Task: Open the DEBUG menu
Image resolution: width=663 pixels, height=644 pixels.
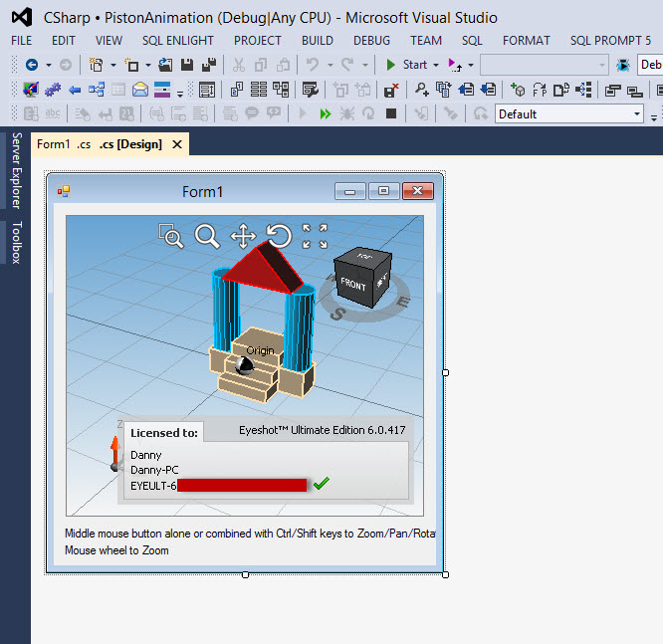Action: click(x=371, y=41)
